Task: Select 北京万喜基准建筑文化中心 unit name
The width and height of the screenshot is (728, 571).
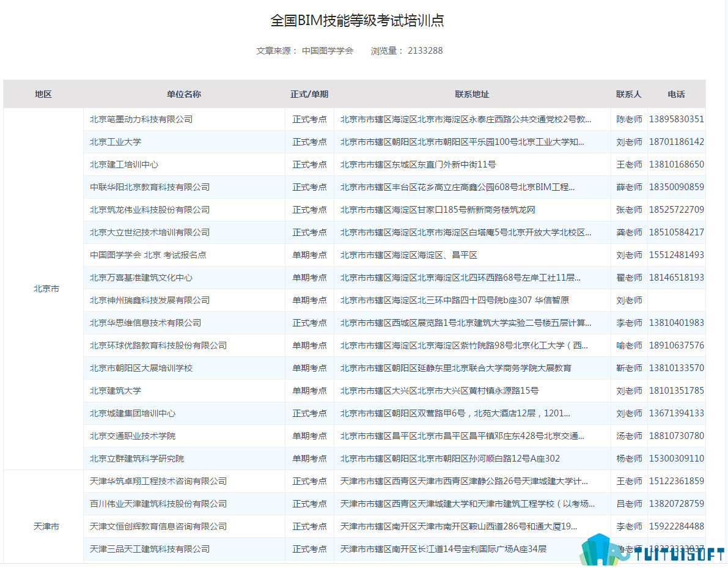Action: [141, 278]
